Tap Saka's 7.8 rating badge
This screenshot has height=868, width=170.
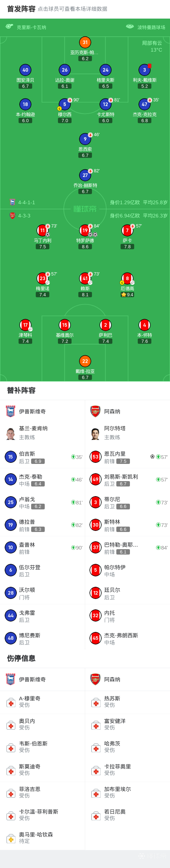[x=127, y=247]
